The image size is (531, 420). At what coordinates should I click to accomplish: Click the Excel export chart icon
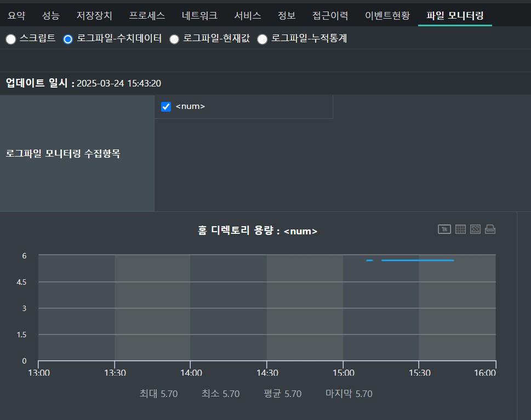475,229
